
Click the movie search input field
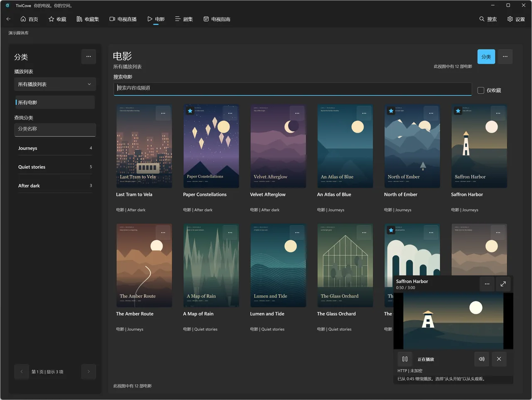pos(293,89)
